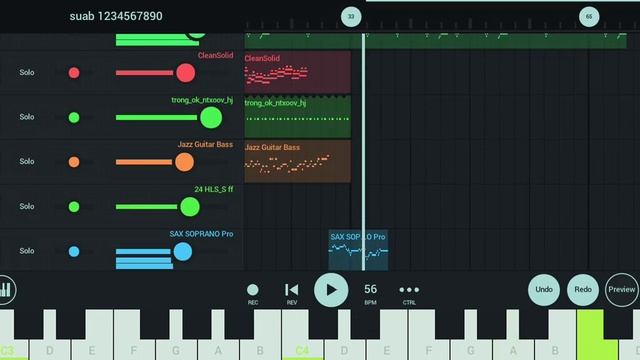Select the SAX SOPRANO Pro clip
Screen dimensions: 640x360
[x=358, y=250]
